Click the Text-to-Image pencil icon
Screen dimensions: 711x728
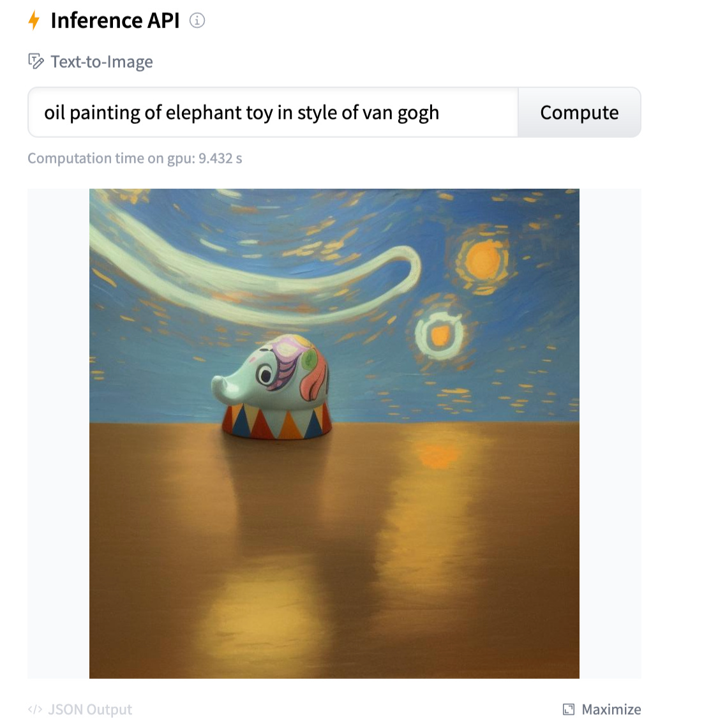coord(36,61)
